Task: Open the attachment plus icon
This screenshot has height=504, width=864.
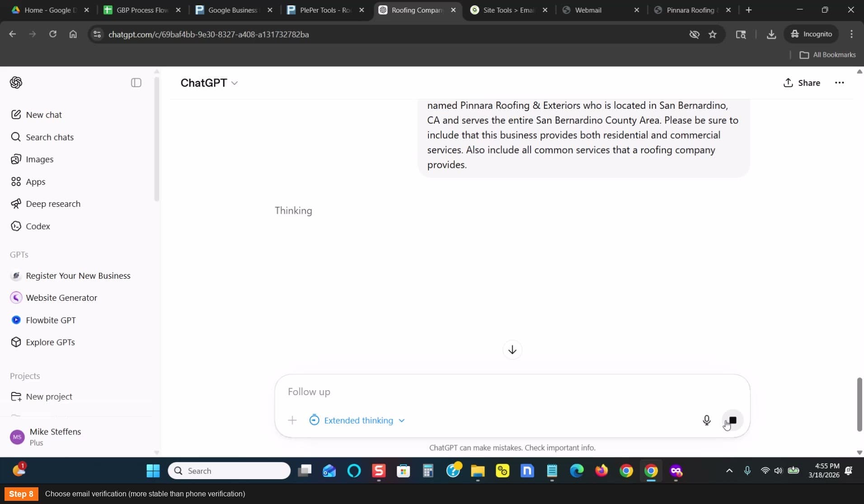Action: [292, 420]
